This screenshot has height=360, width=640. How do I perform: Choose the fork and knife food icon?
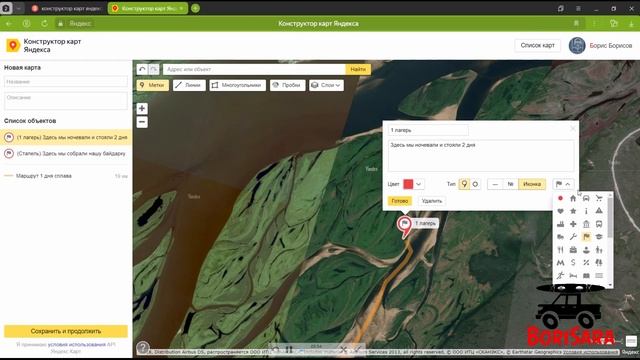pyautogui.click(x=560, y=250)
